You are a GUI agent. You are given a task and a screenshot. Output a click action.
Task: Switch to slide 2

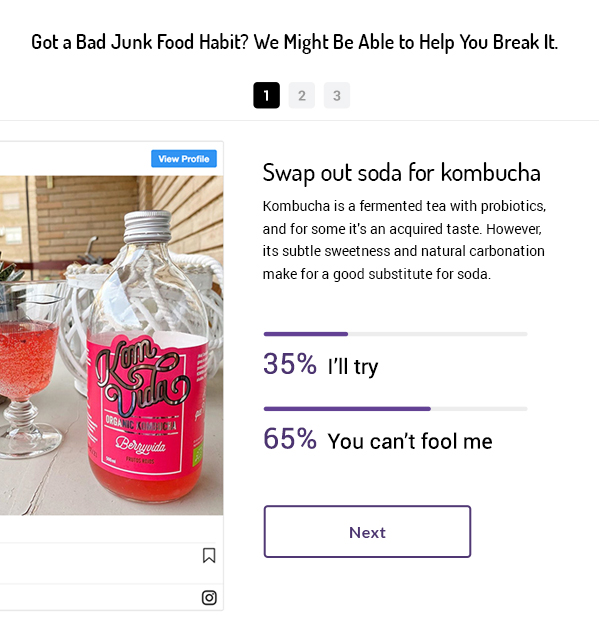(302, 96)
